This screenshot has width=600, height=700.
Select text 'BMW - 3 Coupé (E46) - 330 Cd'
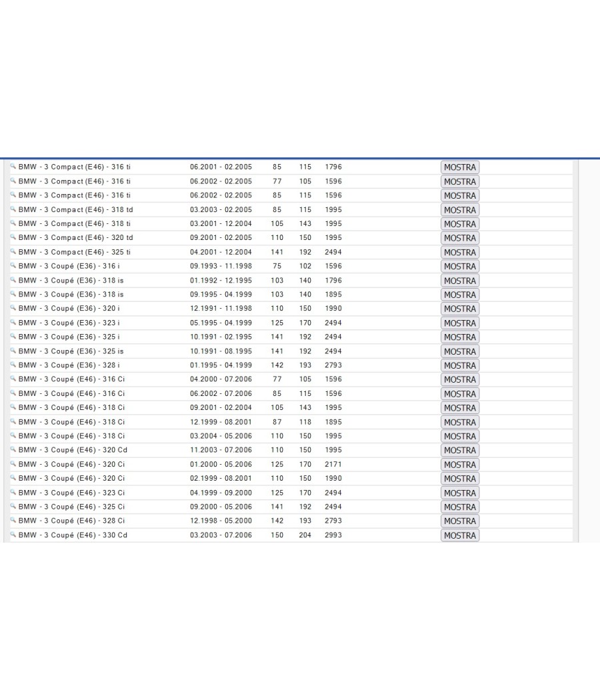pos(73,535)
